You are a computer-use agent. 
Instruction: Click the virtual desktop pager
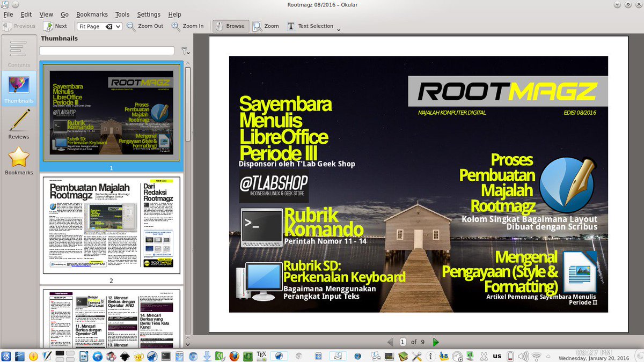65,356
